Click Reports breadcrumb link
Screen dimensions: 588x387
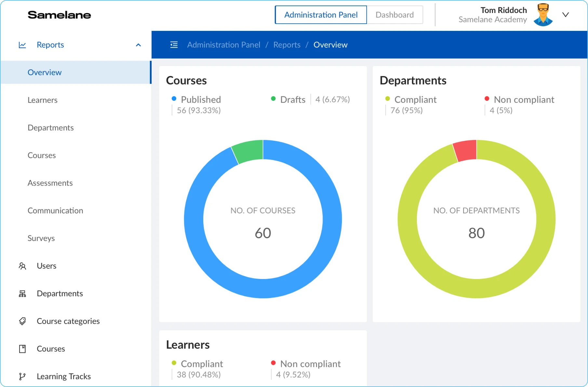(x=287, y=45)
